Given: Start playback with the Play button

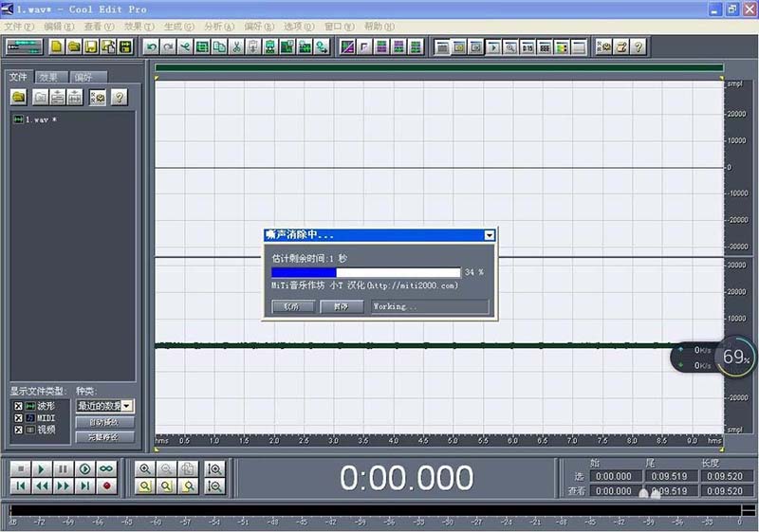Looking at the screenshot, I should (x=42, y=468).
